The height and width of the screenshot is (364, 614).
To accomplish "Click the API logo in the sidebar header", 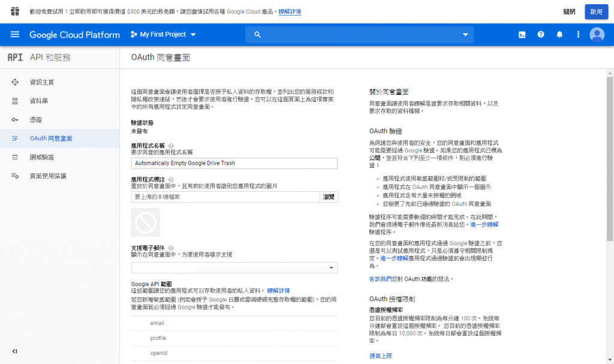I will [x=15, y=58].
